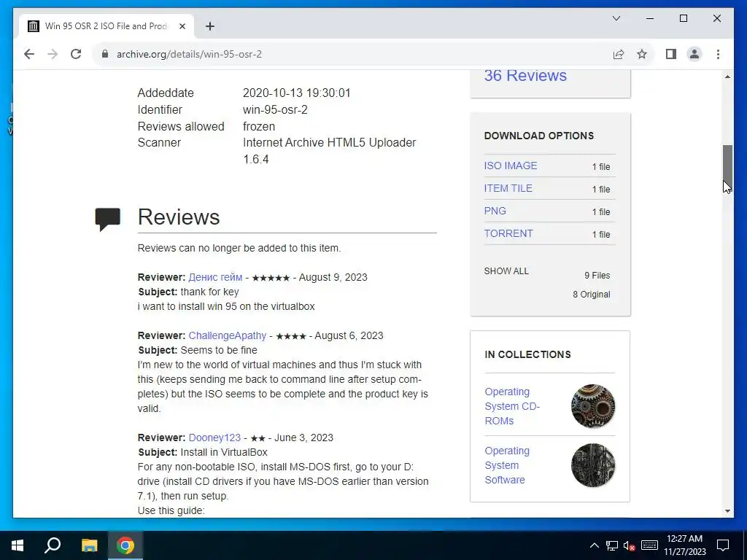Click the Chrome icon in the taskbar

tap(125, 545)
